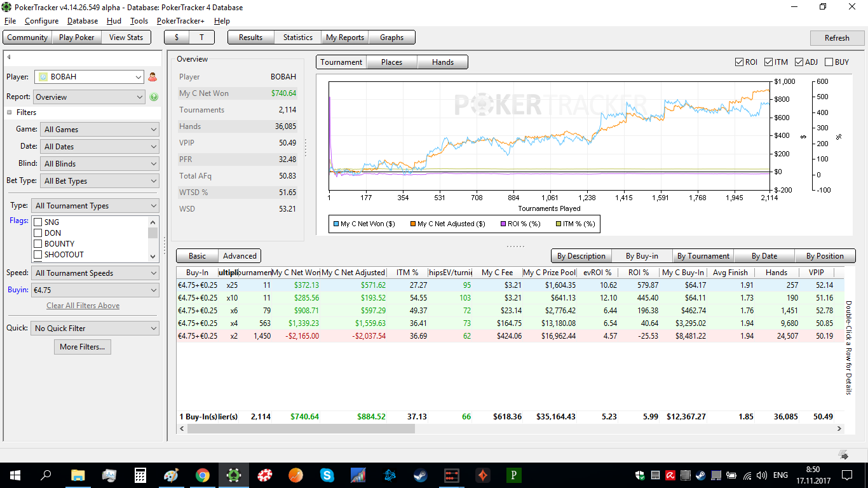Open the Configure menu

click(x=41, y=21)
